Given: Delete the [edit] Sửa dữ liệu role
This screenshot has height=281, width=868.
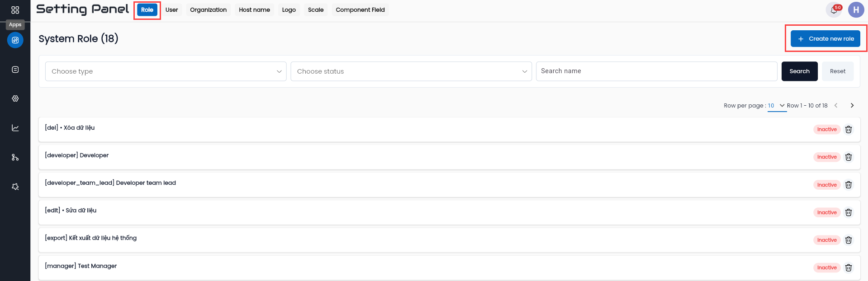Looking at the screenshot, I should coord(849,212).
